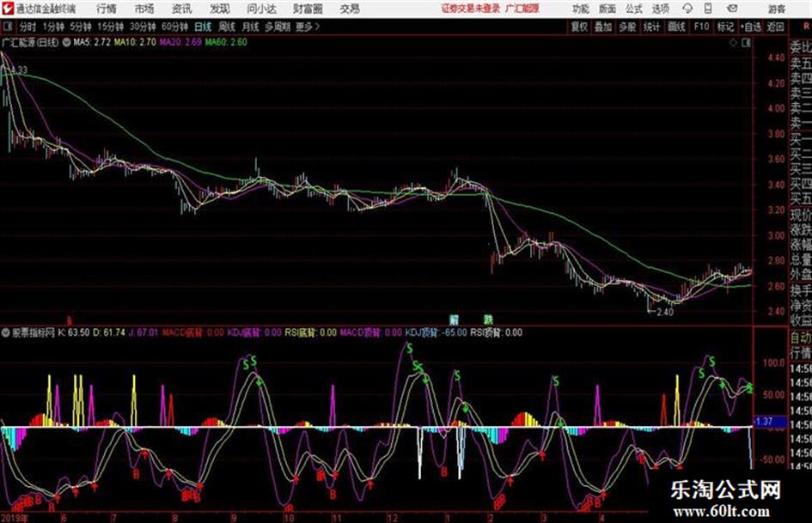The width and height of the screenshot is (812, 523).
Task: Open the 市场 menu
Action: pos(144,9)
